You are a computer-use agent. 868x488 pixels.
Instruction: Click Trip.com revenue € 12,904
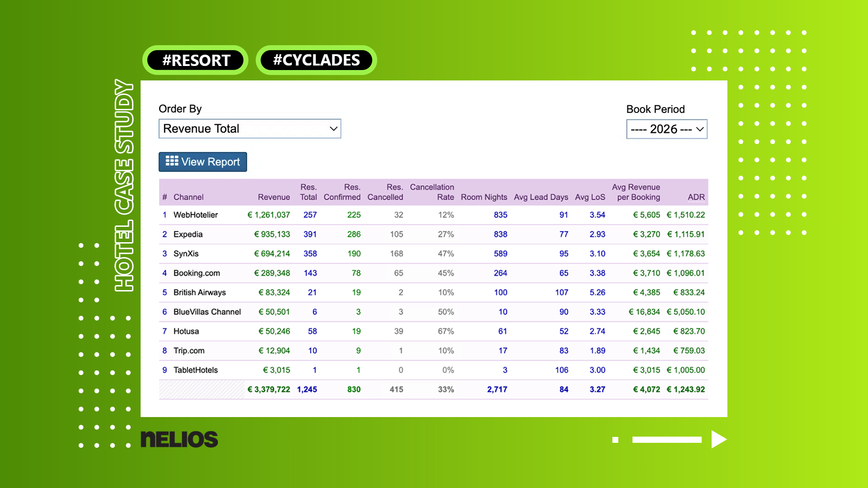point(274,351)
